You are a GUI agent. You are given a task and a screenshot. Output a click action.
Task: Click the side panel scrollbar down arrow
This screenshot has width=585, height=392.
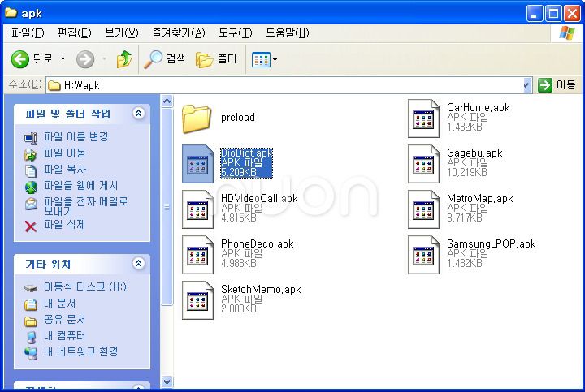[x=167, y=381]
